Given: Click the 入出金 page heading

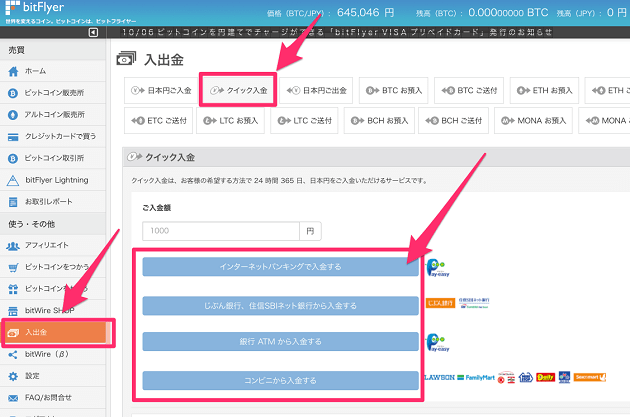Looking at the screenshot, I should (164, 60).
